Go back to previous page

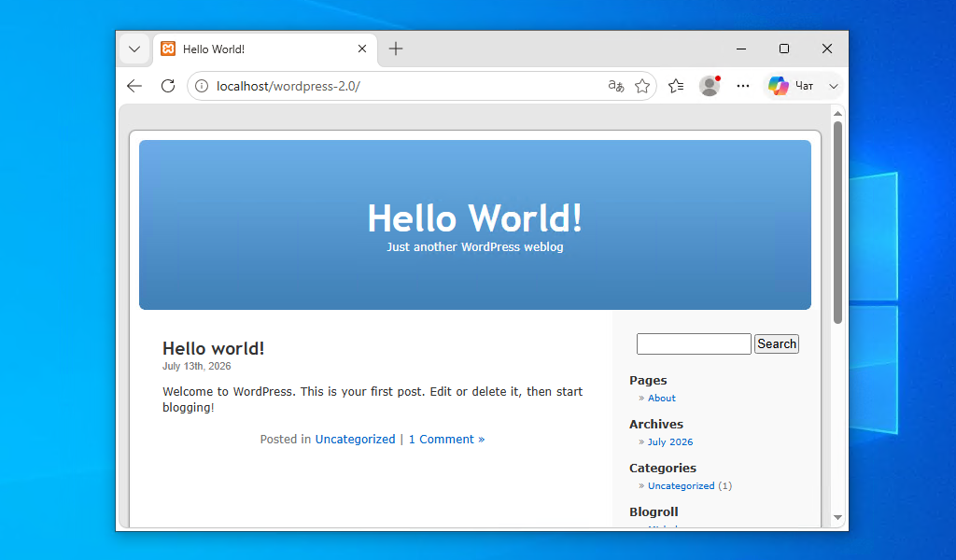tap(134, 86)
